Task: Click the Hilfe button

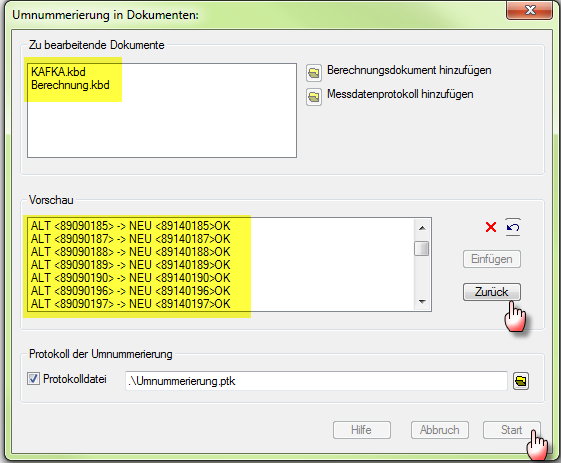Action: tap(362, 430)
